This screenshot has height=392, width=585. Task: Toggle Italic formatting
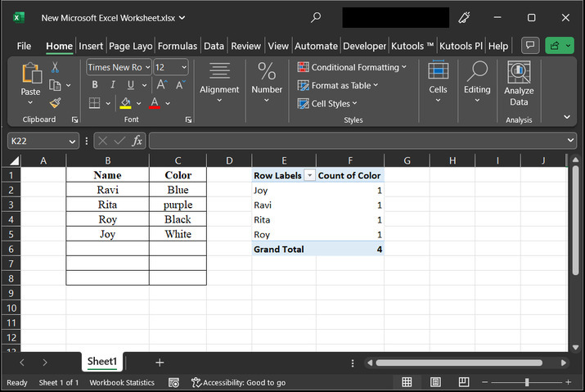point(111,85)
